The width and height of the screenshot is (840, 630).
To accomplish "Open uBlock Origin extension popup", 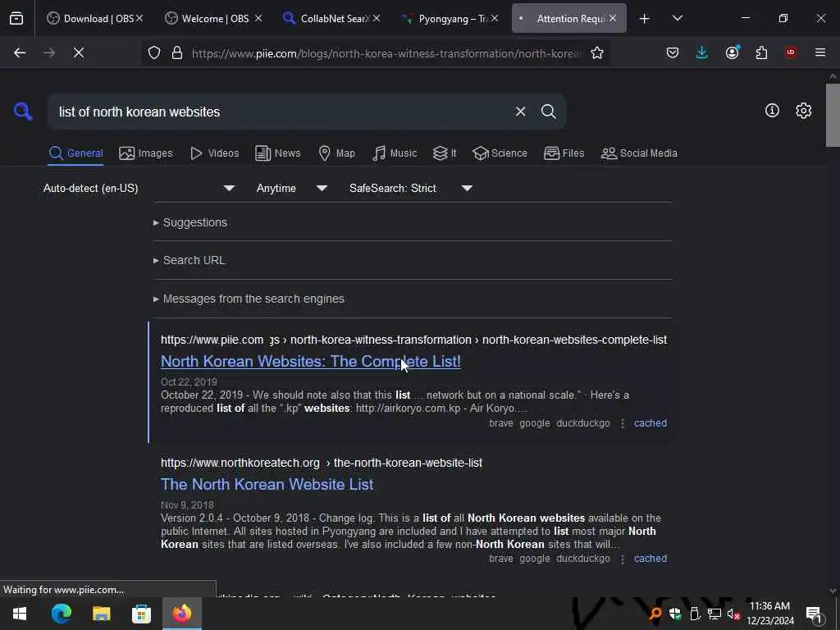I will pyautogui.click(x=791, y=52).
